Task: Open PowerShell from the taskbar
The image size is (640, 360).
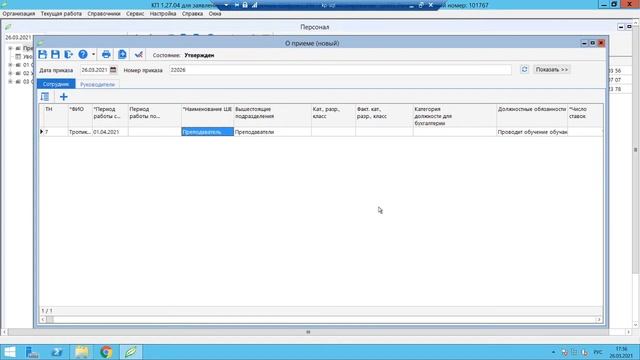Action: coord(57,352)
